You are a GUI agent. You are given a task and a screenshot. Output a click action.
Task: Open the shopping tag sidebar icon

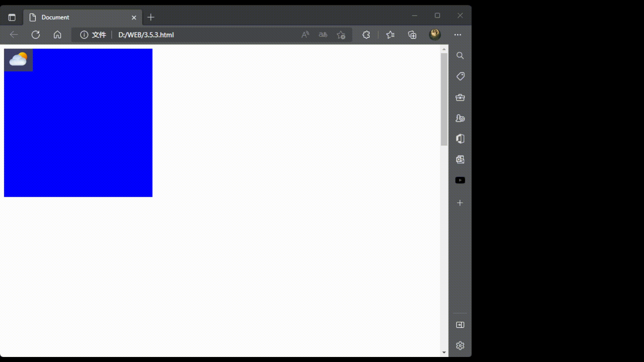(460, 76)
